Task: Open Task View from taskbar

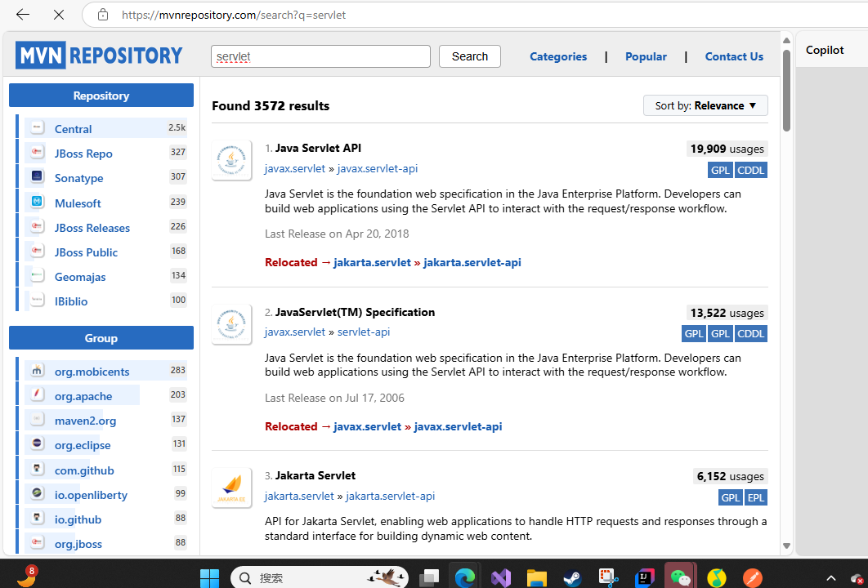Action: tap(429, 578)
